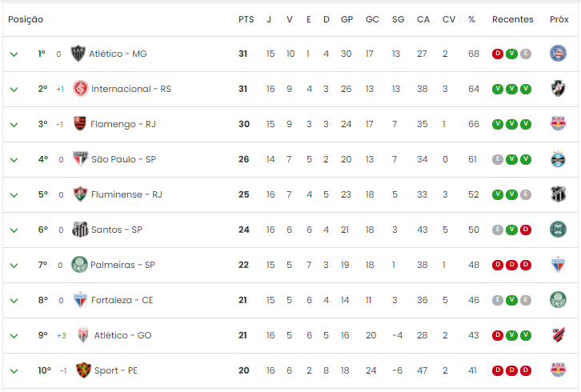The image size is (581, 392).
Task: Click first green V badge in Flamengo row
Action: (497, 124)
